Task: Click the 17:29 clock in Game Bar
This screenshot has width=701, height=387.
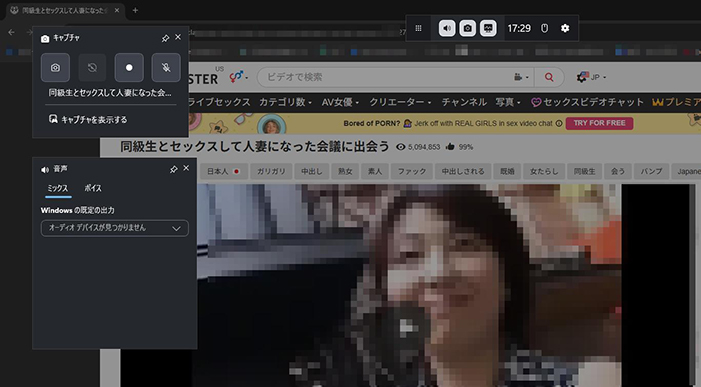Action: (519, 29)
